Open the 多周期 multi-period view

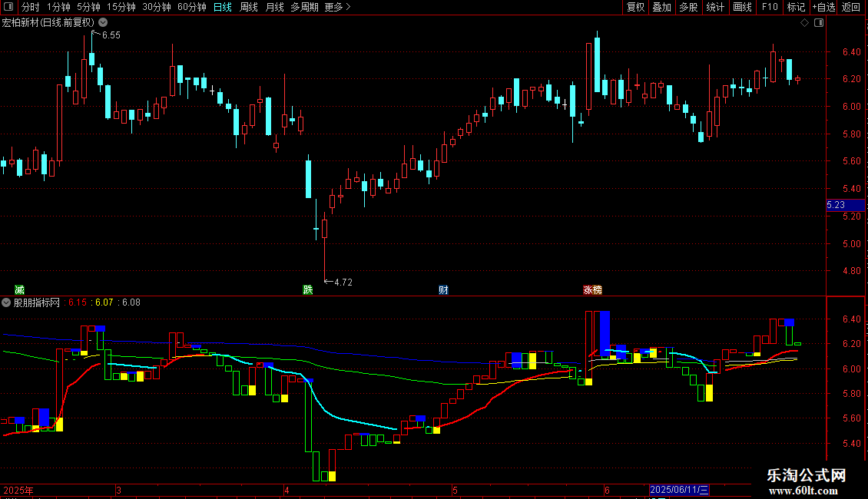[x=304, y=7]
